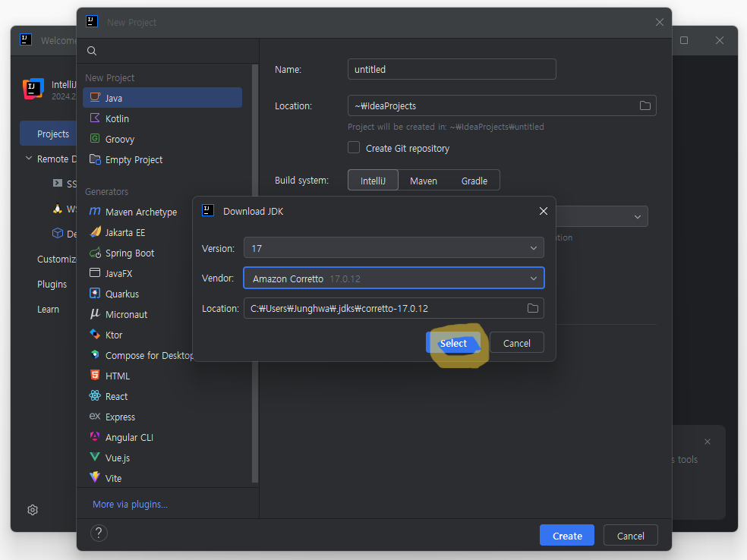
Task: Open Learn in Welcome window
Action: (48, 309)
